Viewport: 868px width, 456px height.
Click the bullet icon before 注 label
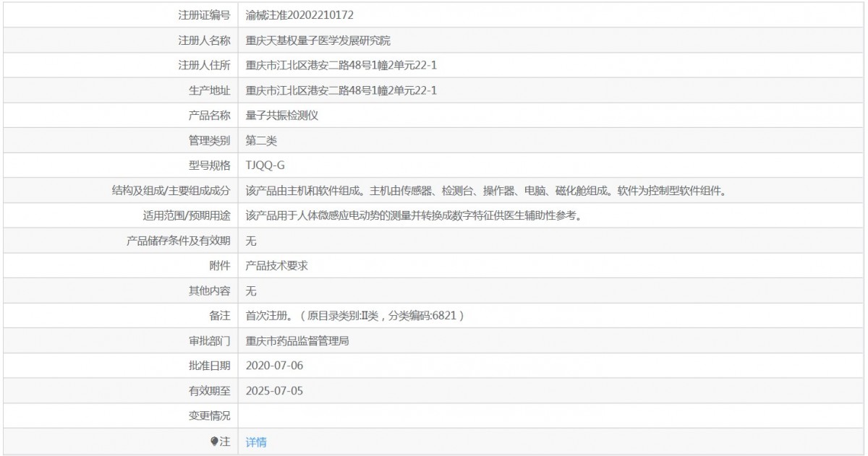coord(214,441)
